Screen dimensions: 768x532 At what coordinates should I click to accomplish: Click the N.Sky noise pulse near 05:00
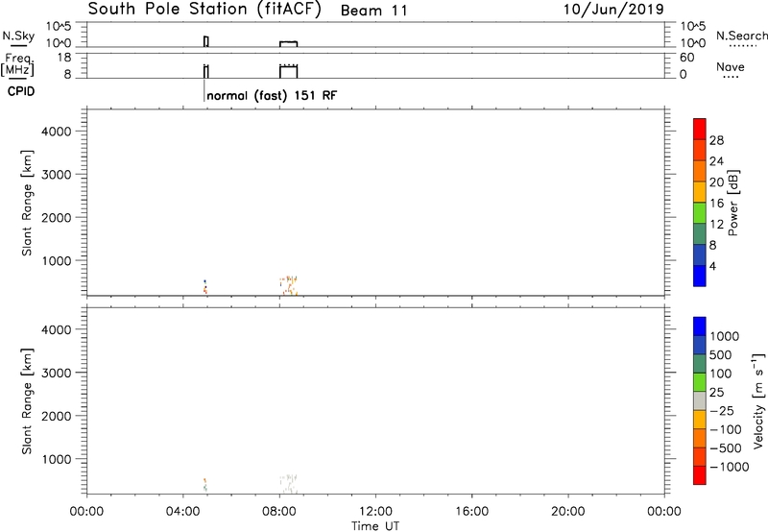click(206, 41)
